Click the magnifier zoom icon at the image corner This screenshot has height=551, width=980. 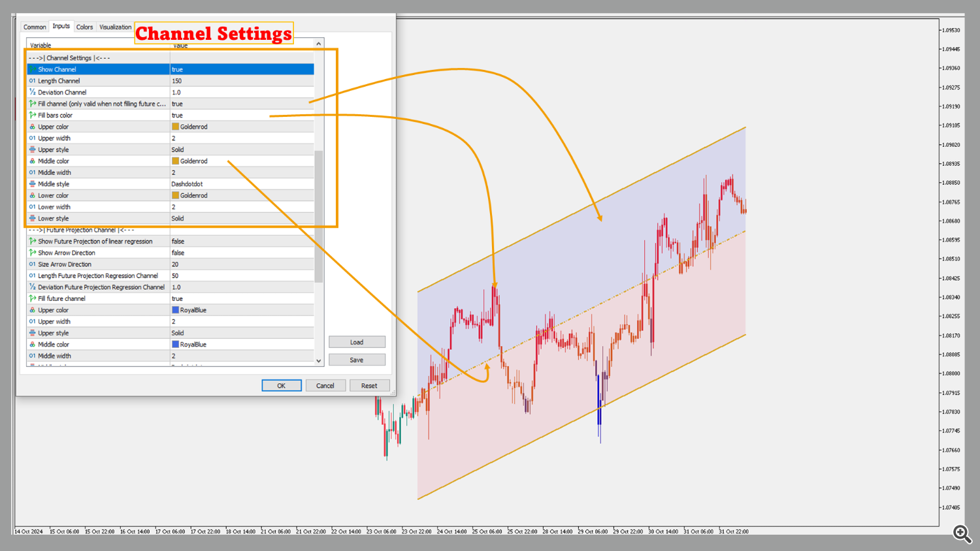962,533
